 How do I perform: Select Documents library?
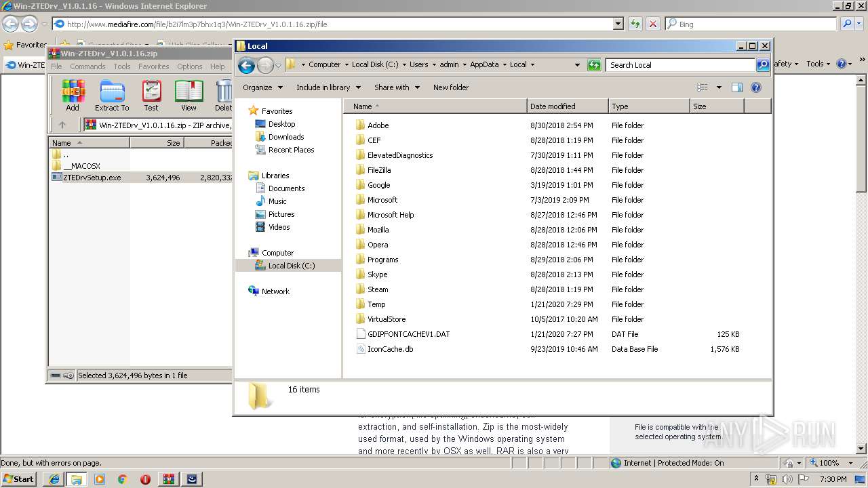coord(286,188)
